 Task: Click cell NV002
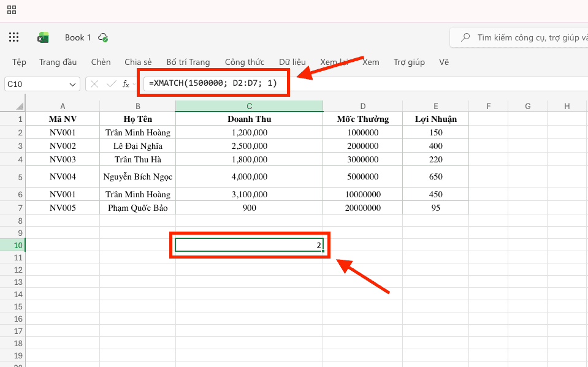(x=63, y=146)
